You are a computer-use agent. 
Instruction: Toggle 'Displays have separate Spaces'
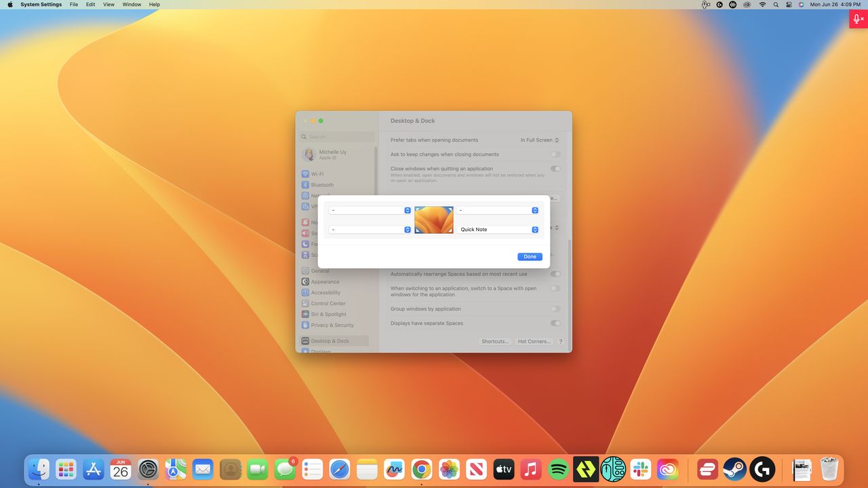point(555,323)
